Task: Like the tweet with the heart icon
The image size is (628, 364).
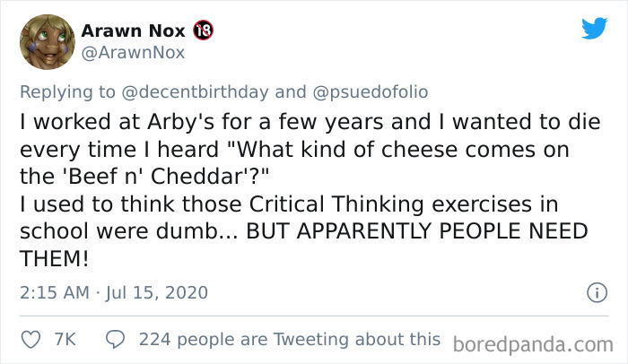Action: point(31,340)
